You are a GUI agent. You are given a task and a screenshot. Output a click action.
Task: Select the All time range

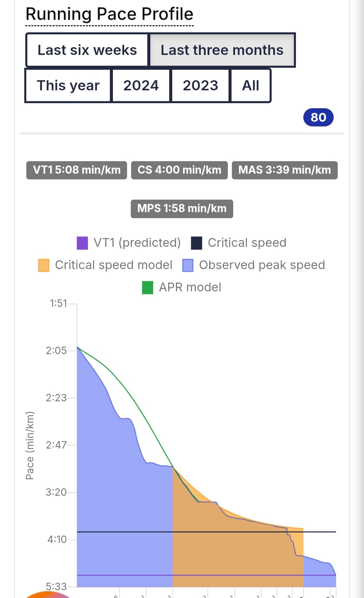coord(250,86)
